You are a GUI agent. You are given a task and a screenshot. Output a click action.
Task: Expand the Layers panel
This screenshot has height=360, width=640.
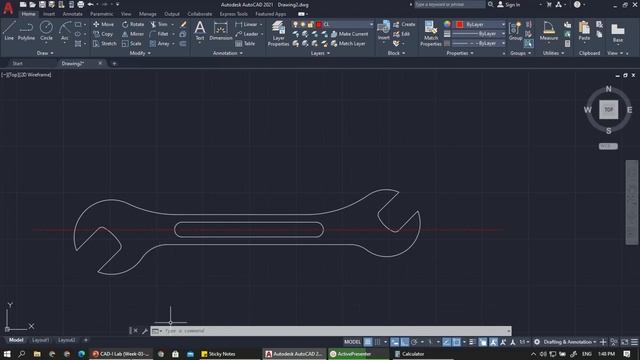point(320,53)
